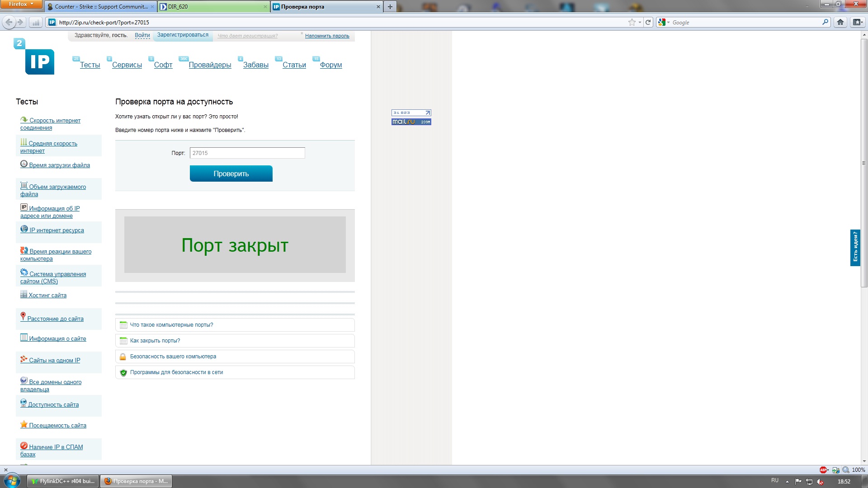The image size is (868, 488).
Task: Open Все домены одного владельца link
Action: [51, 385]
